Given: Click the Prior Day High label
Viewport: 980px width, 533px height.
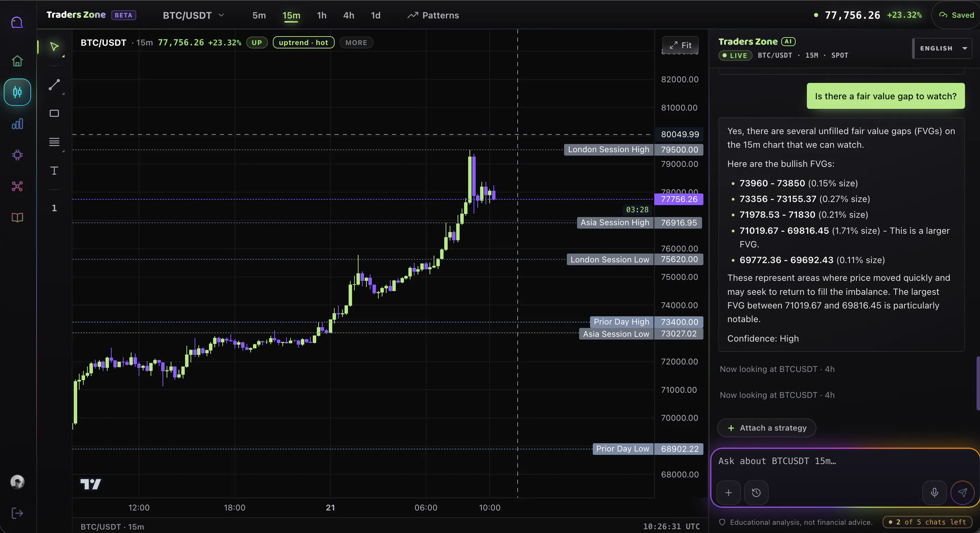Looking at the screenshot, I should 621,322.
